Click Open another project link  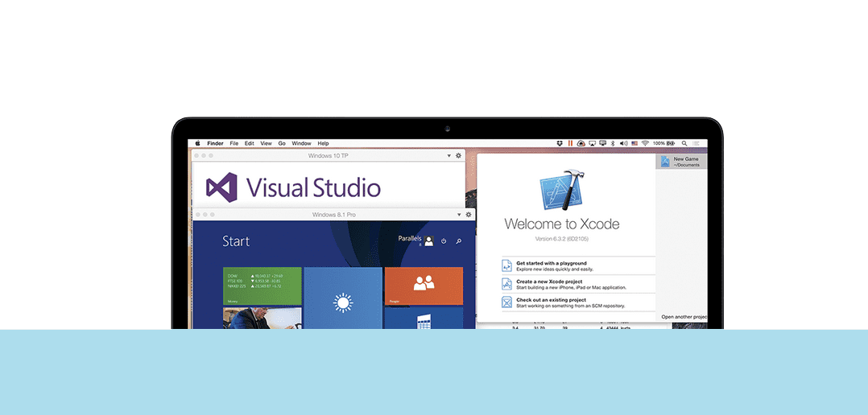click(x=684, y=317)
